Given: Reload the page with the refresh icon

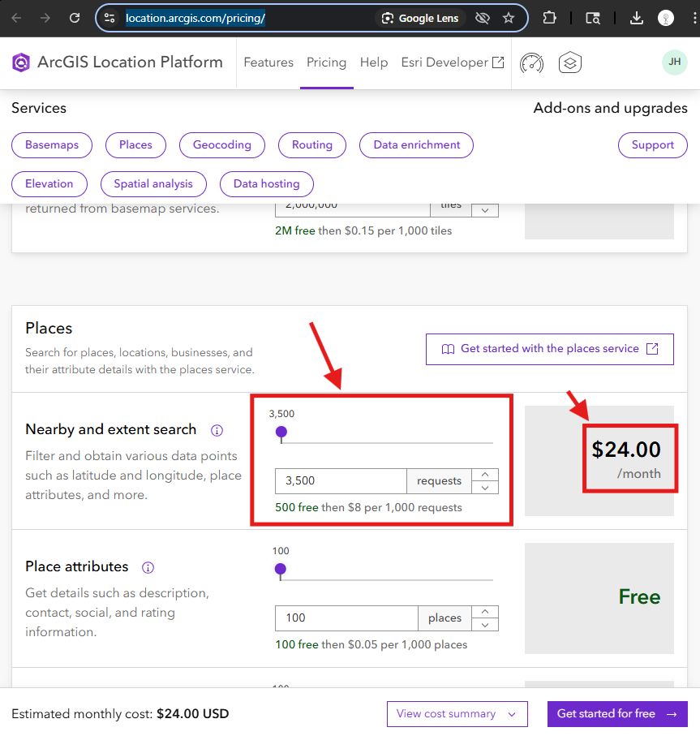Looking at the screenshot, I should click(x=75, y=19).
